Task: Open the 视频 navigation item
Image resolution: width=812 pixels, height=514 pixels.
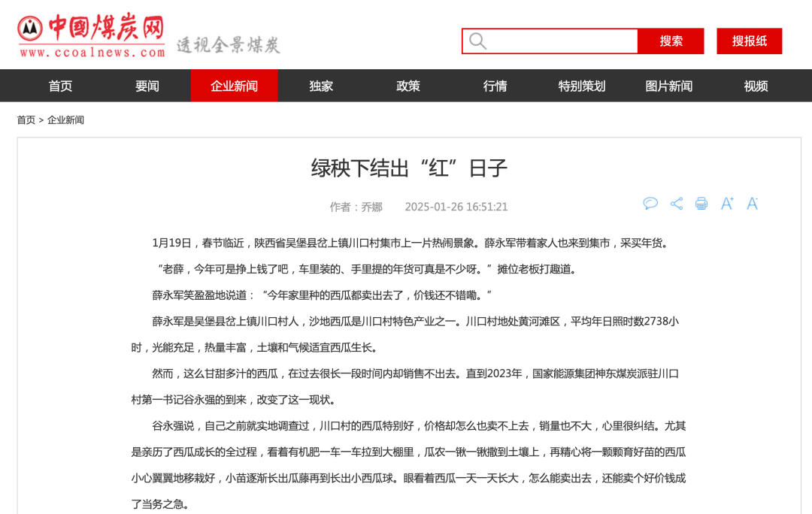Action: click(x=756, y=86)
